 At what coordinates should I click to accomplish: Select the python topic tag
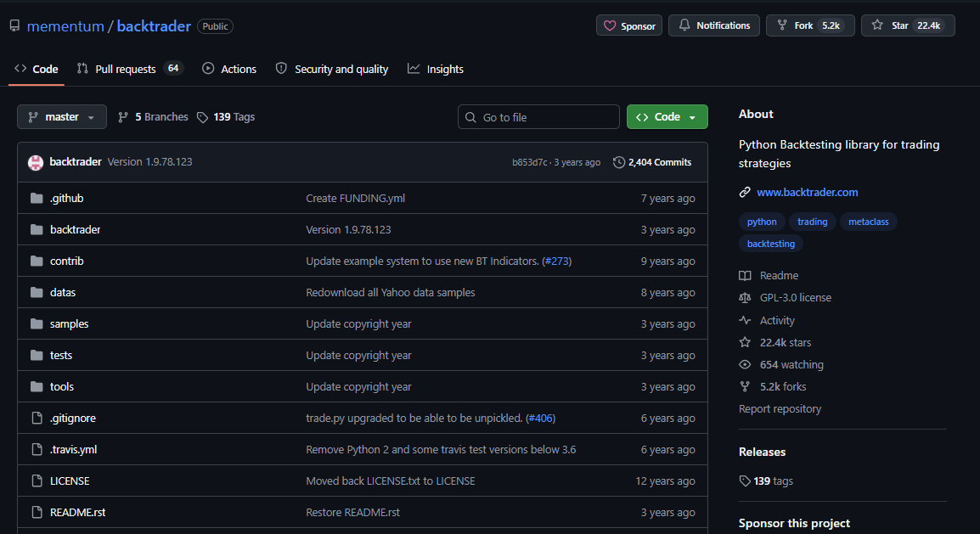point(761,222)
